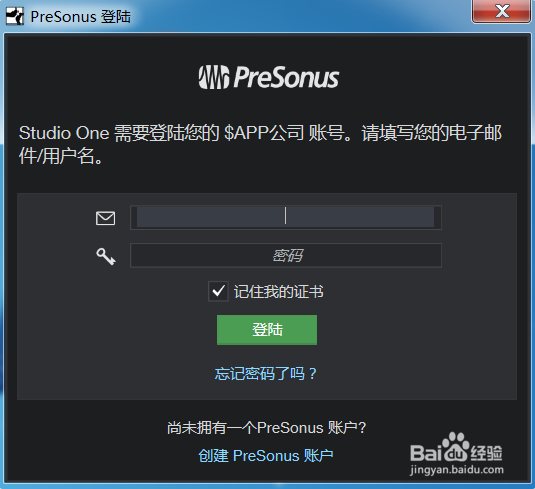This screenshot has width=535, height=489.
Task: Click the Baidu 经验 watermark text
Action: (486, 453)
